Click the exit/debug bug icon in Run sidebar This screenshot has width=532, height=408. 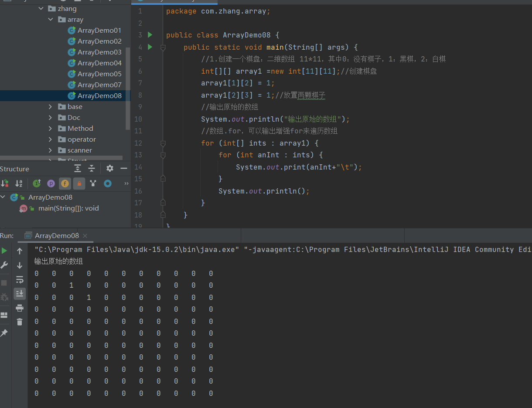tap(4, 297)
